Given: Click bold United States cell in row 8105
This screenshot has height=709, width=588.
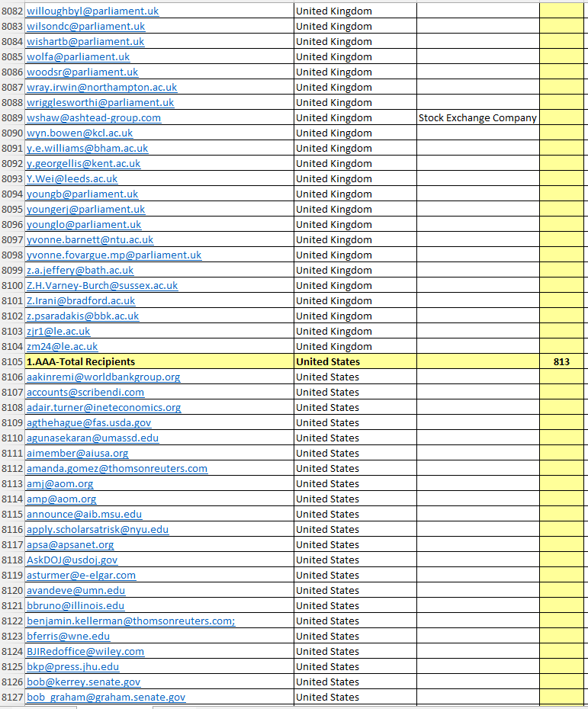Looking at the screenshot, I should click(x=355, y=361).
